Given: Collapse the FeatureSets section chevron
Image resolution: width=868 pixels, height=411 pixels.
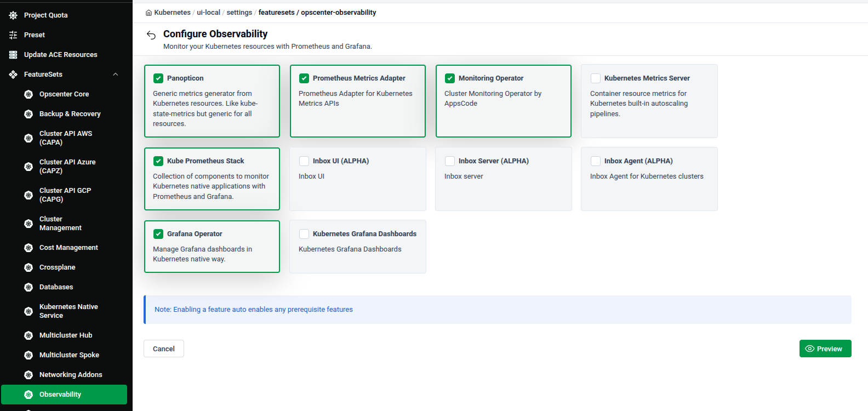Looking at the screenshot, I should coord(116,75).
